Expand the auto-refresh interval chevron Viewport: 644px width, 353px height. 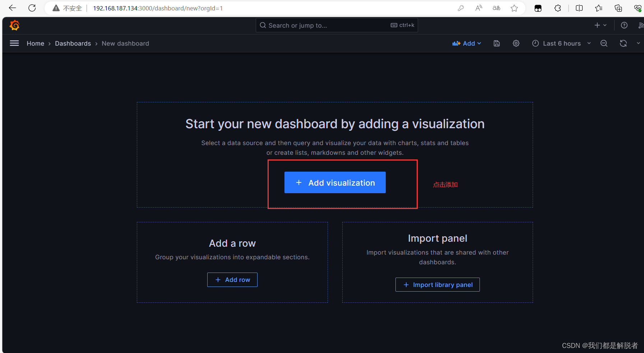pos(639,43)
